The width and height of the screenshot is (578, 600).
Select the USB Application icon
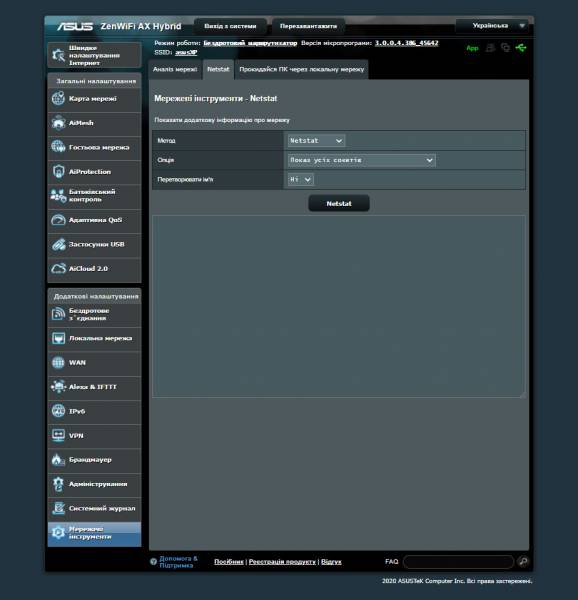coord(58,244)
